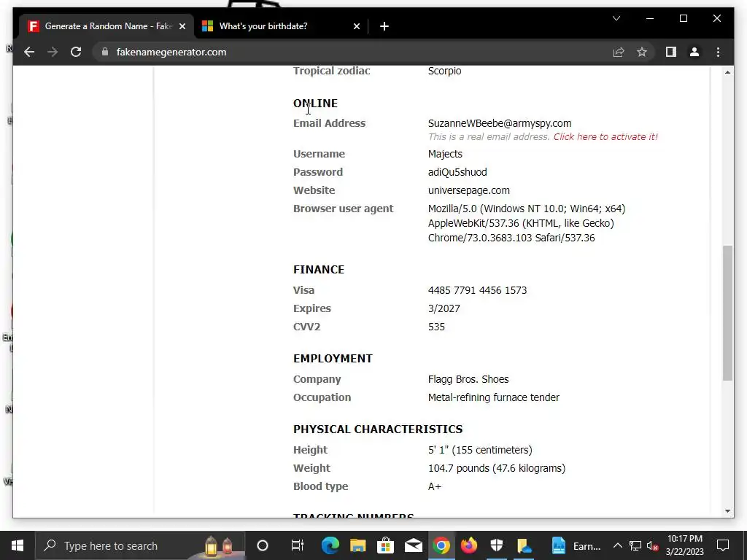The width and height of the screenshot is (747, 560).
Task: Open the Earn... document window in taskbar
Action: 576,545
